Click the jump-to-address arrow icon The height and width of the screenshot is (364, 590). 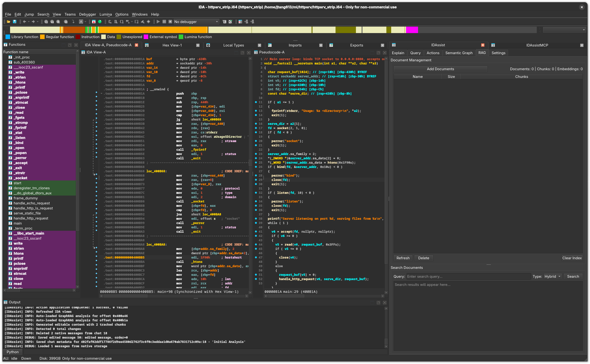pyautogui.click(x=73, y=22)
